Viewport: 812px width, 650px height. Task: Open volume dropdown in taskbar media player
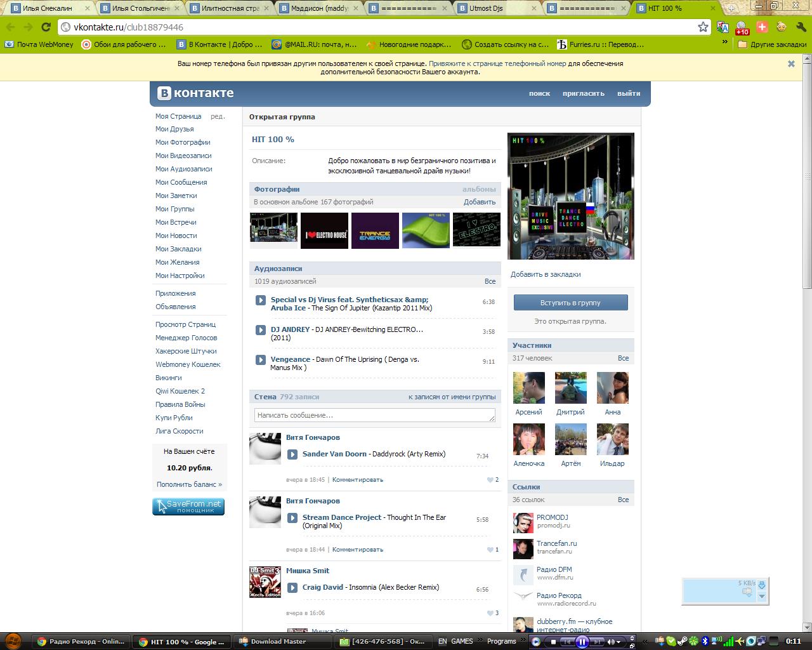pos(619,642)
